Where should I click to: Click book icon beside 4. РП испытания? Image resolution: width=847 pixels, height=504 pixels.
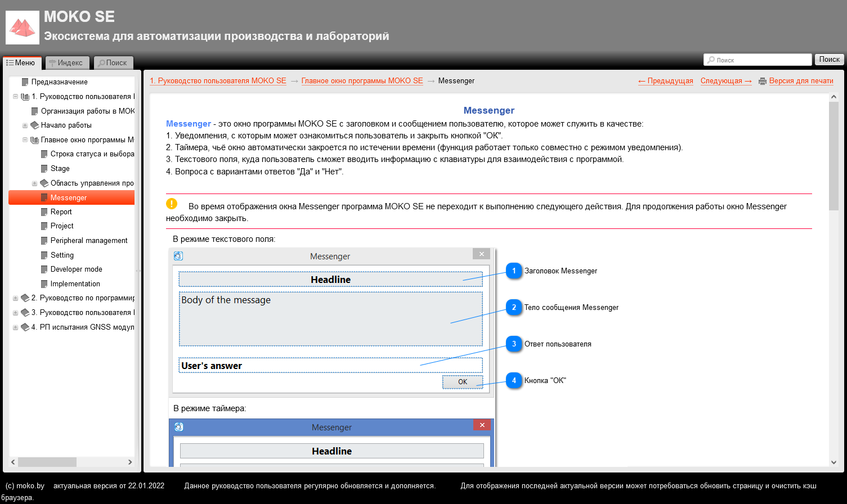tap(25, 327)
